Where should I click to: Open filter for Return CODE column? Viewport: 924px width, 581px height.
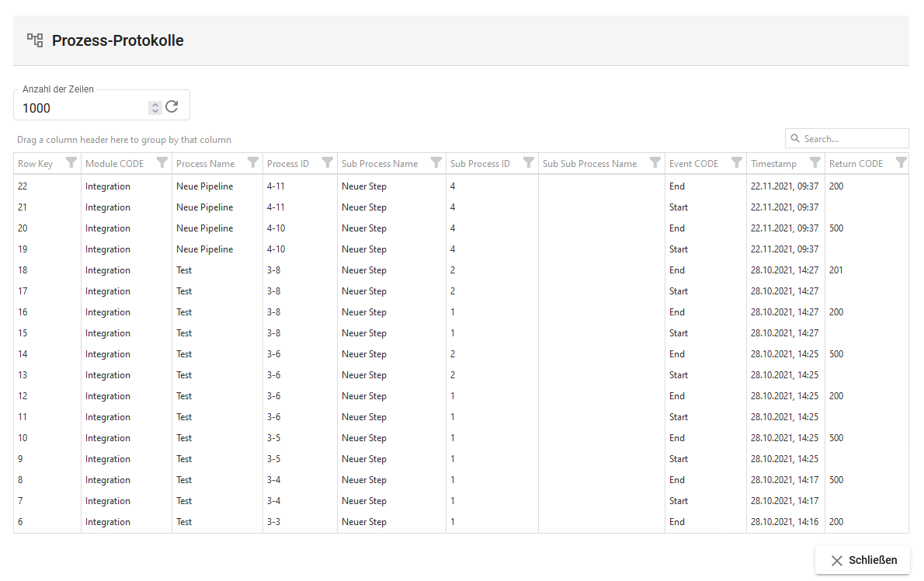(x=901, y=163)
